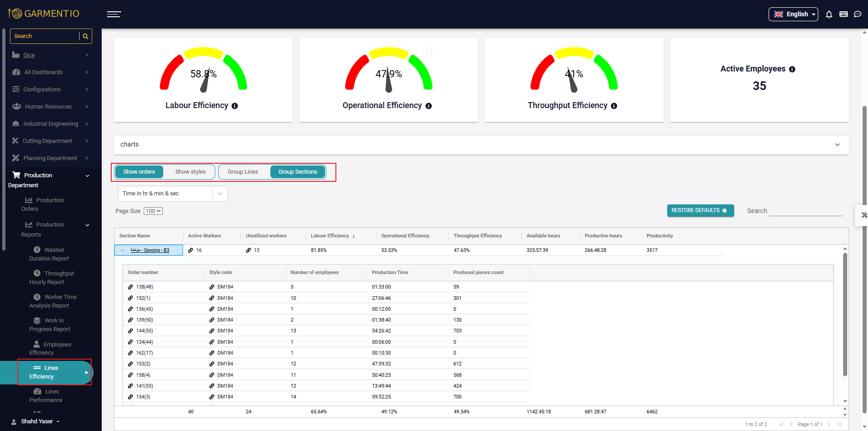Open Worker Time Analysis Report

click(x=52, y=301)
